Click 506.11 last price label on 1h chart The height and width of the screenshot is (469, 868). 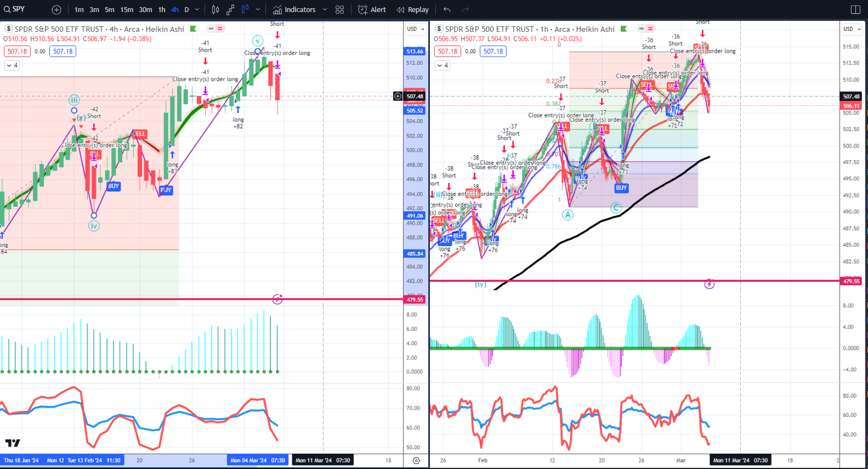pyautogui.click(x=851, y=106)
